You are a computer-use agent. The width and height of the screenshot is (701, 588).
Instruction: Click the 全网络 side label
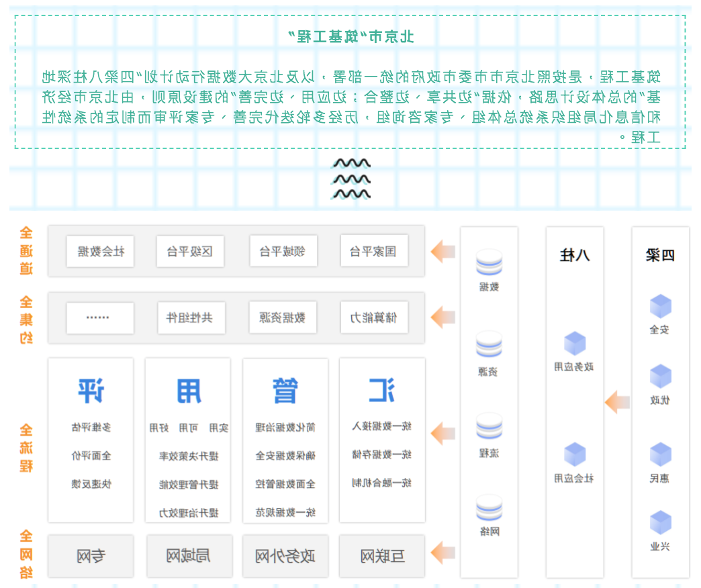tap(26, 554)
